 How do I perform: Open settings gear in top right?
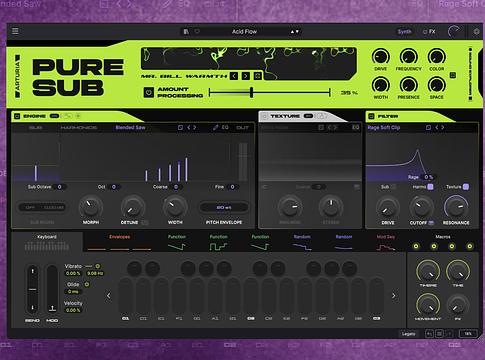point(476,32)
